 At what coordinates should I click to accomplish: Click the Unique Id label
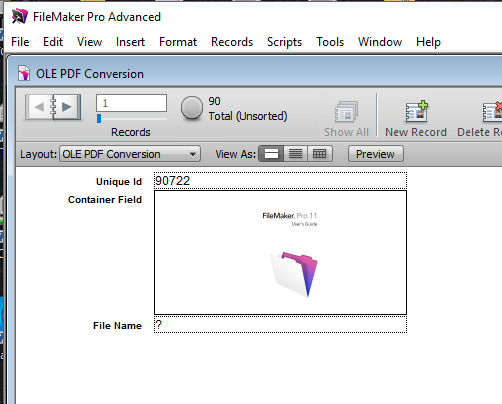119,182
